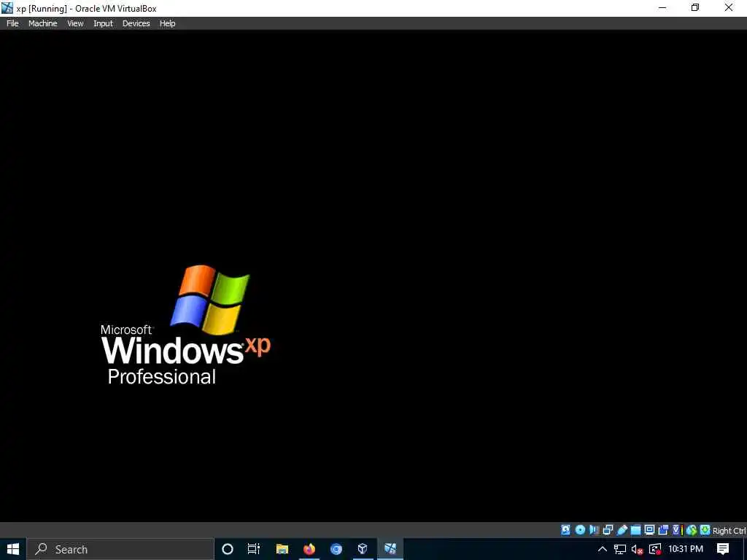747x560 pixels.
Task: Click the USB devices indicator
Action: click(622, 529)
